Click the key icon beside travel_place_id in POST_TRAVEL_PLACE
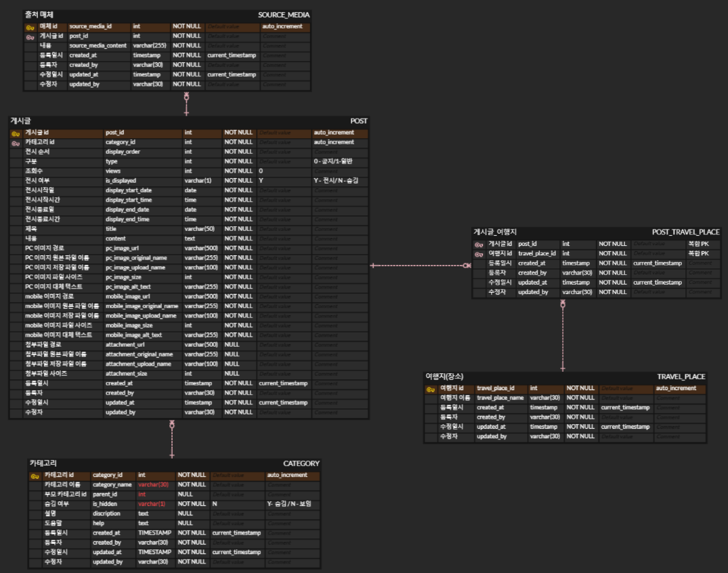The image size is (728, 573). [479, 255]
